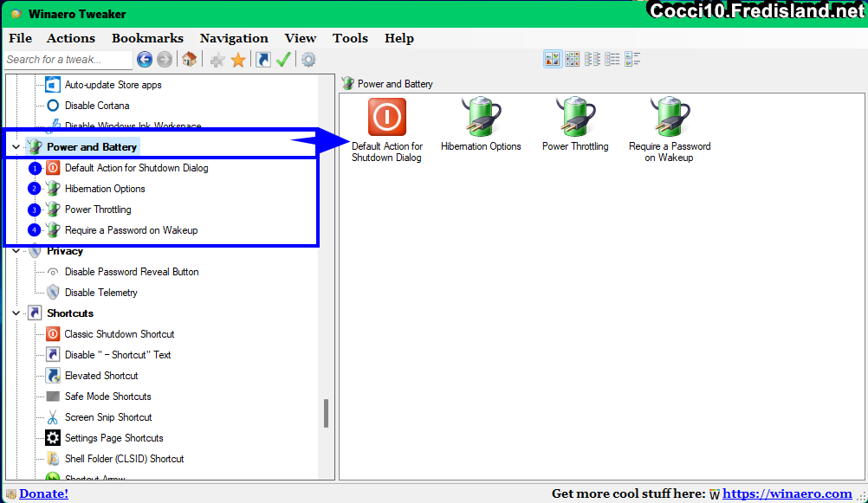Collapse the Power and Battery node

click(16, 146)
